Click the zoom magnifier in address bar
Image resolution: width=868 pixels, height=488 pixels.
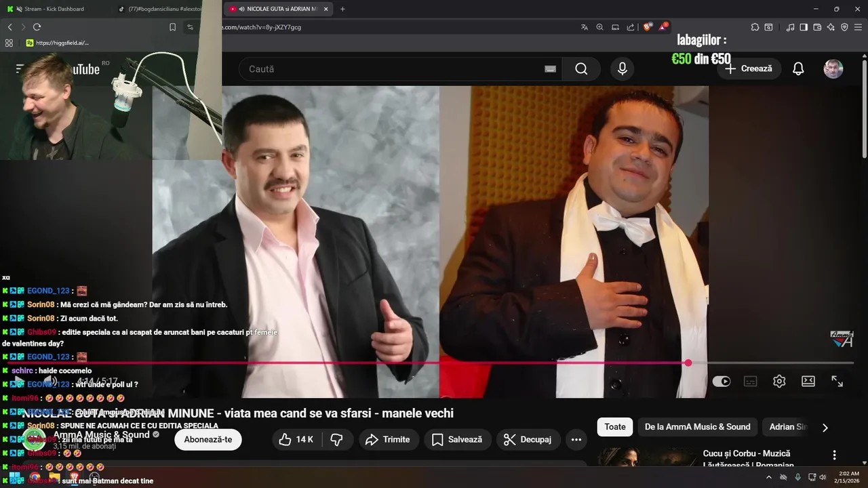[x=599, y=27]
